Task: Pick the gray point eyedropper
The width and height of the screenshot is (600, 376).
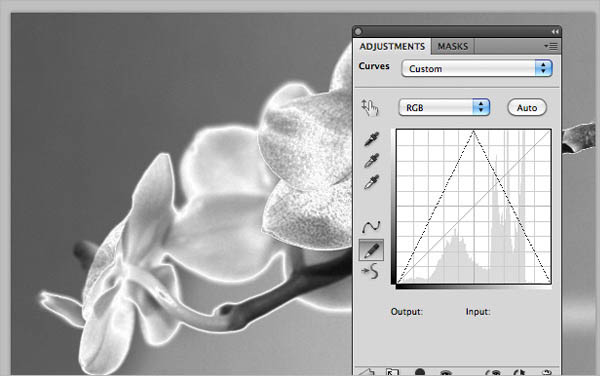Action: 372,160
